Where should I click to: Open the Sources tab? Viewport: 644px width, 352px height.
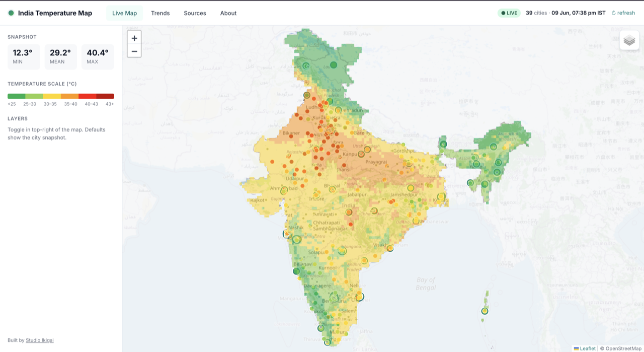(195, 13)
